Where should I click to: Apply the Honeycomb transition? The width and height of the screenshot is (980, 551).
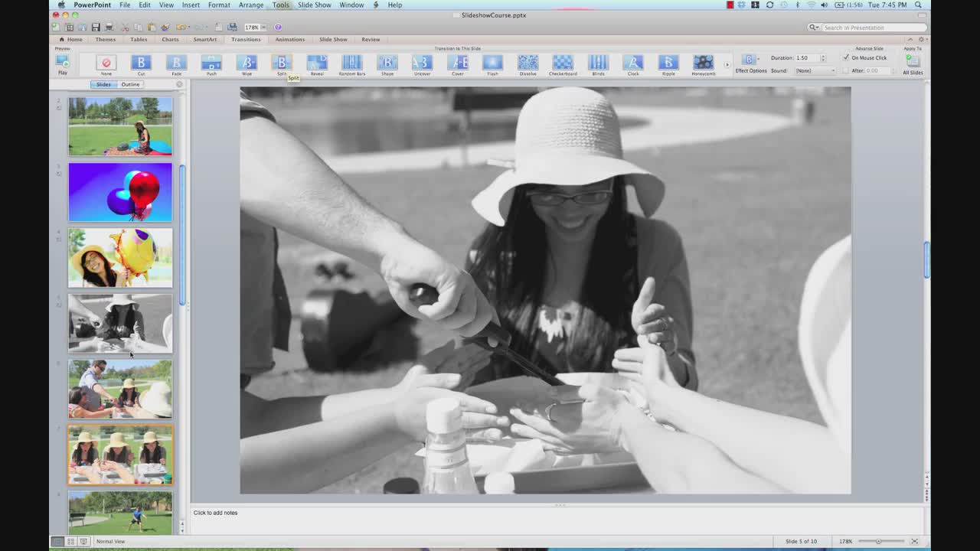704,65
